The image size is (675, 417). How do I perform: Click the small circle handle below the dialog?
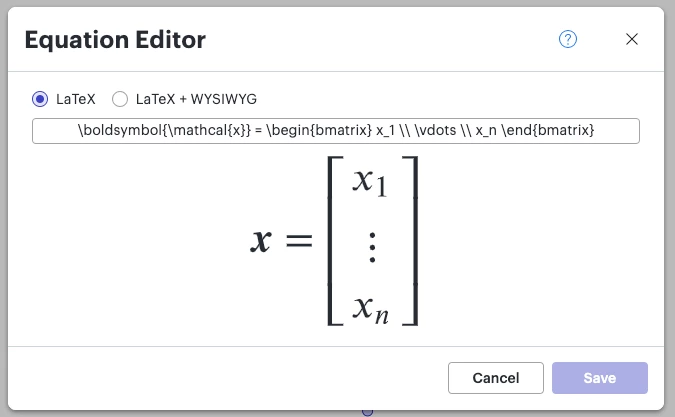(x=367, y=413)
